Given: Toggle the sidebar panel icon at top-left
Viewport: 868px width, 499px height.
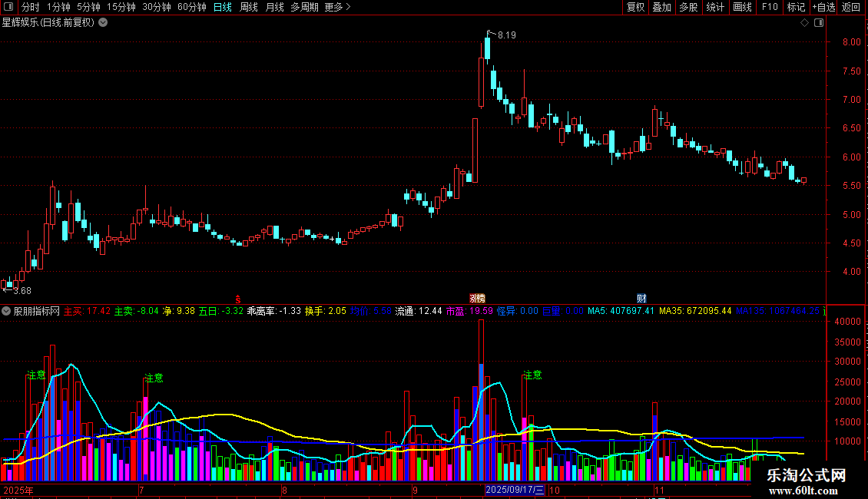Looking at the screenshot, I should click(8, 7).
